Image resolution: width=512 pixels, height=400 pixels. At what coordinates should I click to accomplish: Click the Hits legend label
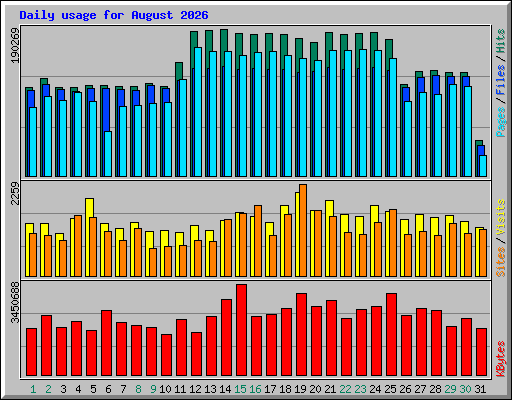501,41
